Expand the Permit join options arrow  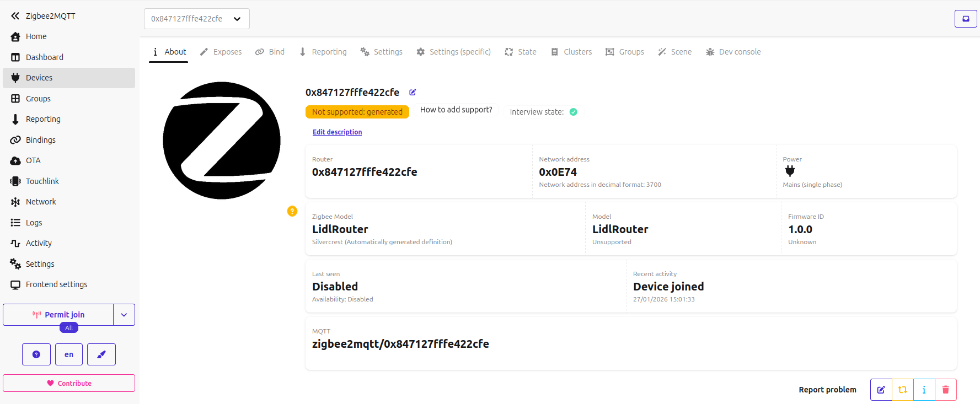click(x=124, y=315)
